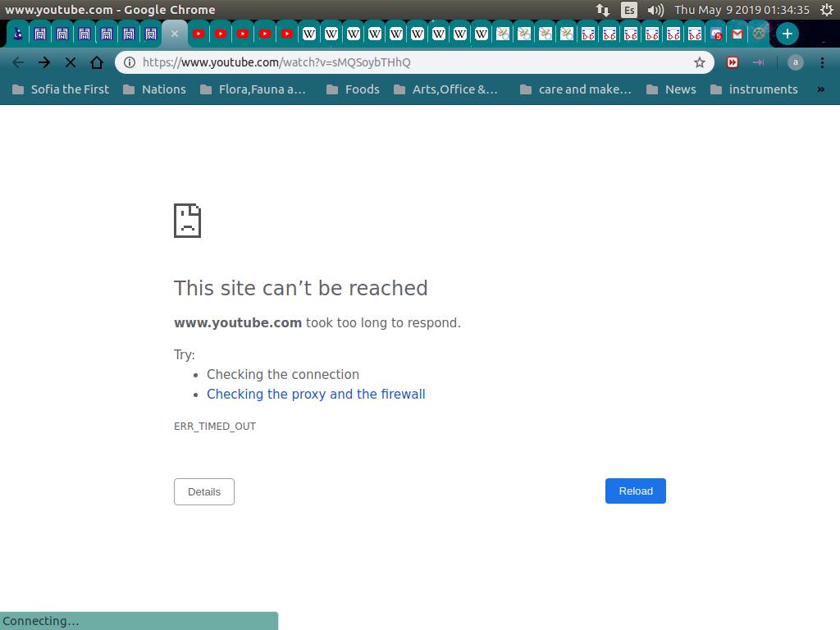
Task: Open a new tab with plus button
Action: click(x=787, y=34)
